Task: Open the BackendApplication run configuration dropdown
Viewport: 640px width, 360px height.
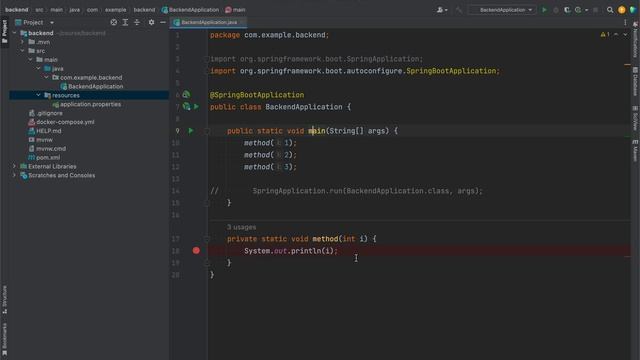Action: [x=502, y=10]
